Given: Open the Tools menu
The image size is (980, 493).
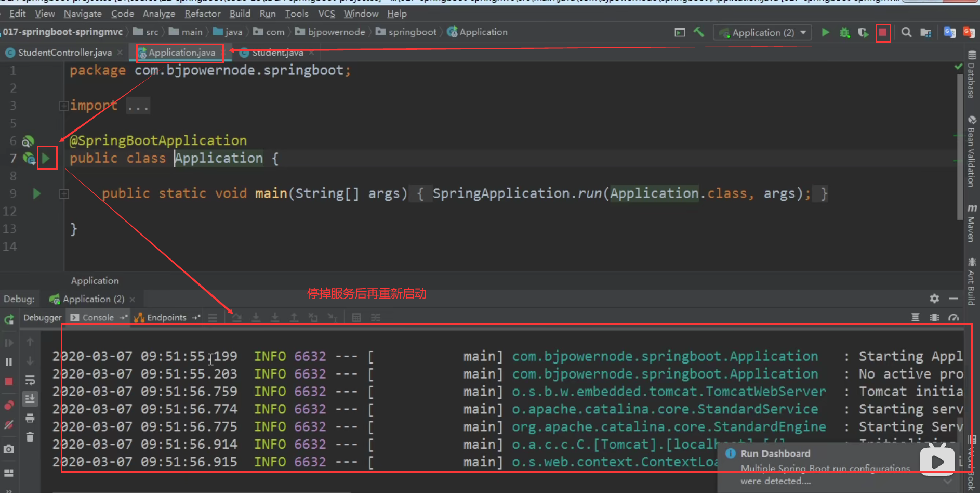Looking at the screenshot, I should click(x=297, y=14).
